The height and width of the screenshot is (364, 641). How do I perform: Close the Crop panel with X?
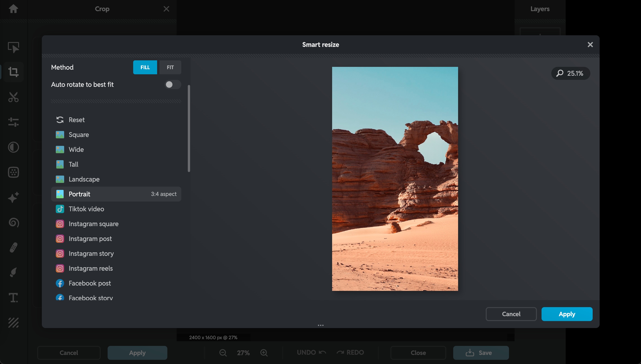coord(166,9)
